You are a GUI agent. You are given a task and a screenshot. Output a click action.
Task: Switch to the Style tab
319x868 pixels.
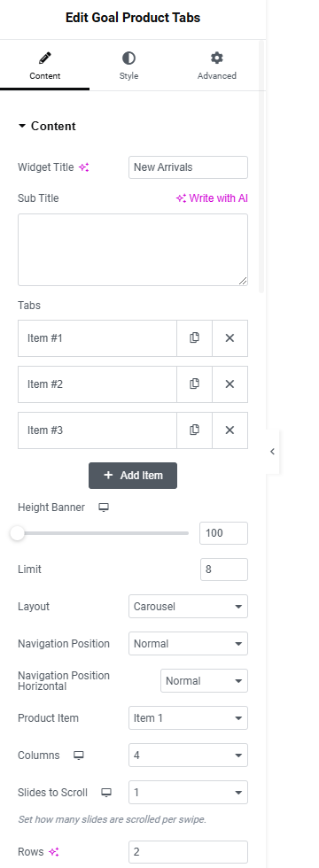(128, 66)
